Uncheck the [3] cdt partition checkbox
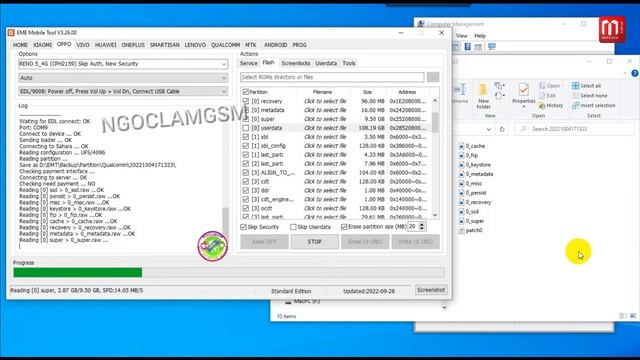The height and width of the screenshot is (360, 640). pos(245,181)
